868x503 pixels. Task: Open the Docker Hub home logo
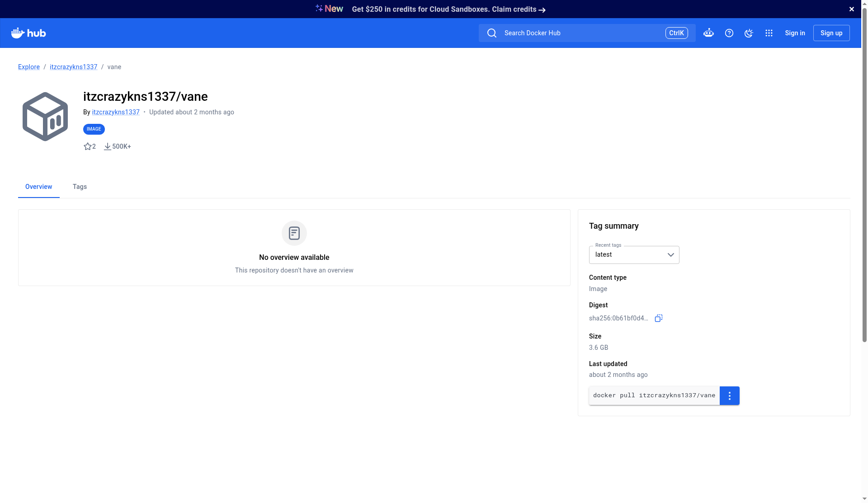(28, 33)
